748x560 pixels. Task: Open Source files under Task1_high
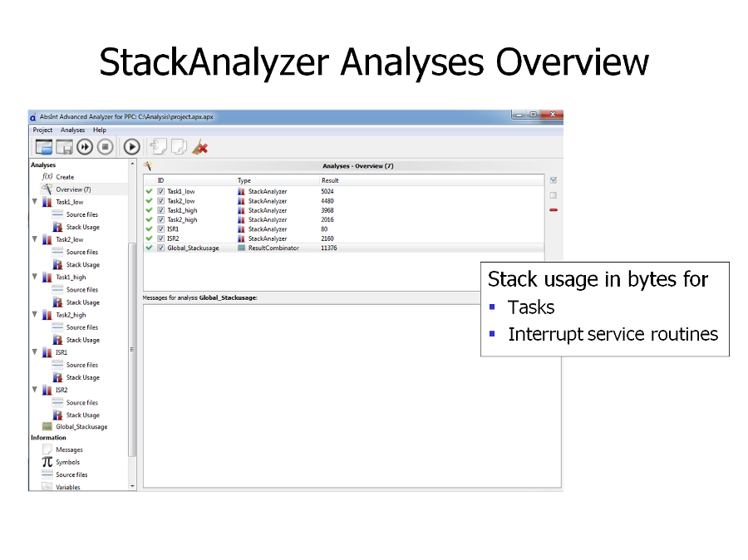coord(82,289)
